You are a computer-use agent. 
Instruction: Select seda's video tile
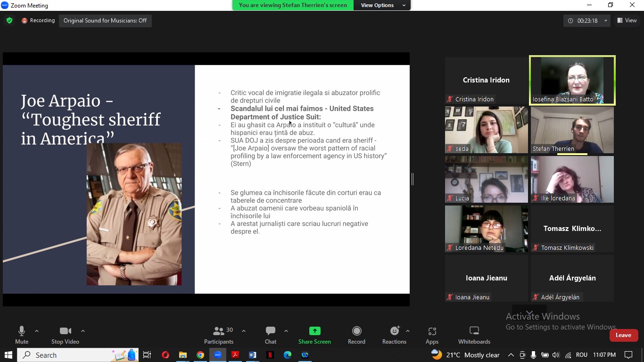point(486,130)
